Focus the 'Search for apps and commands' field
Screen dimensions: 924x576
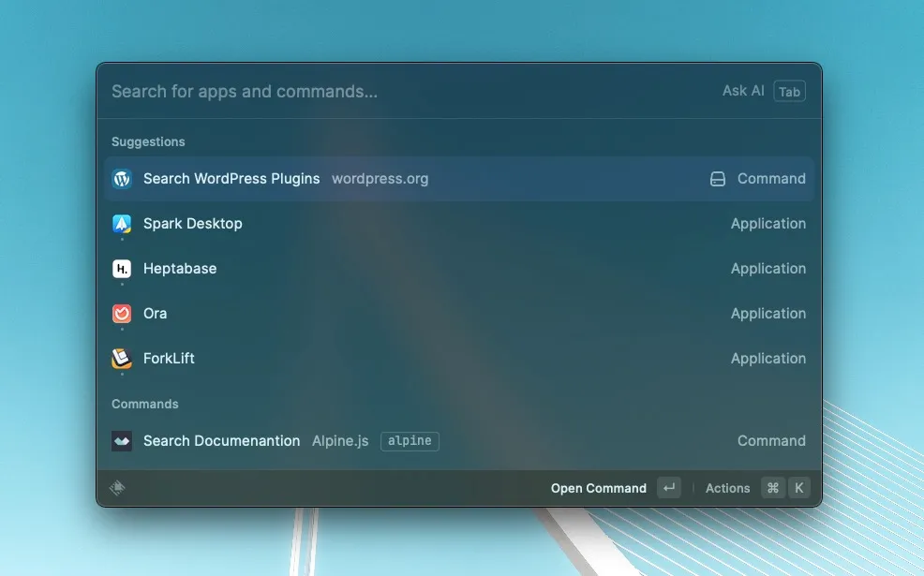coord(375,92)
